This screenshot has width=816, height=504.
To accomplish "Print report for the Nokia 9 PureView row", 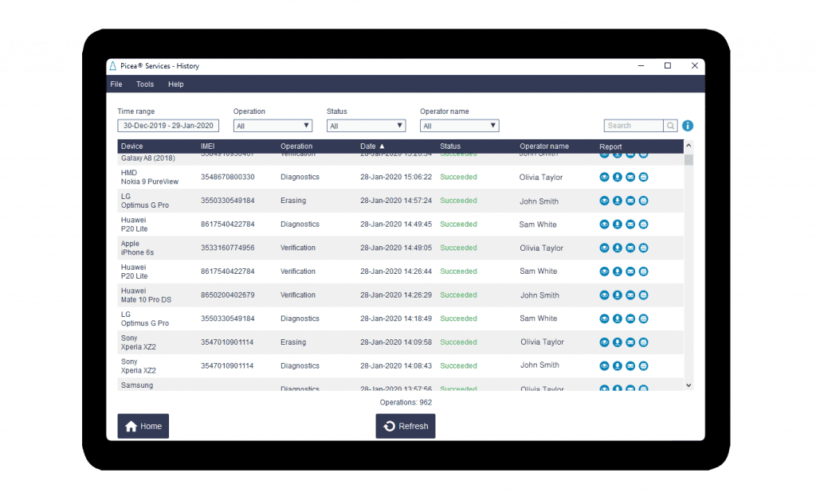I will click(x=643, y=178).
